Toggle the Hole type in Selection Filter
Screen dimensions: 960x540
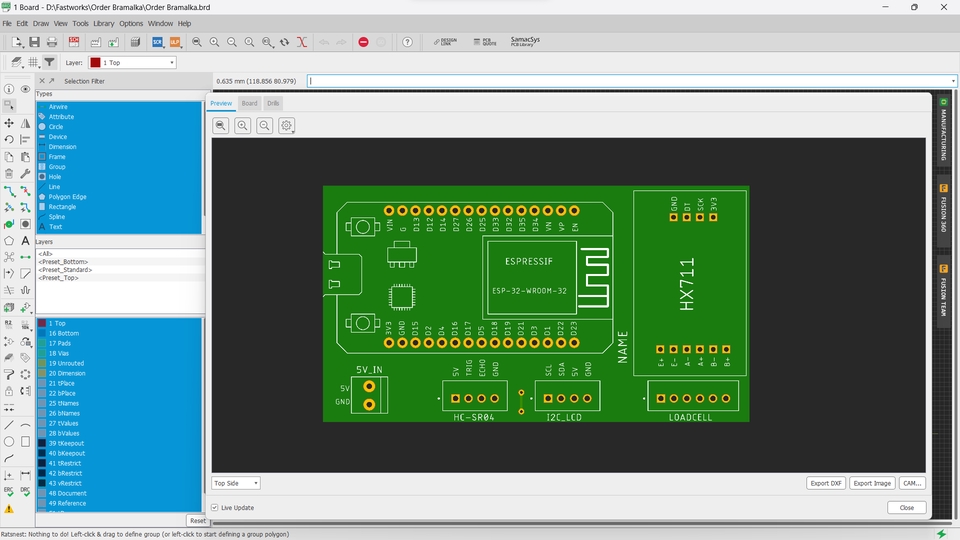pyautogui.click(x=55, y=177)
